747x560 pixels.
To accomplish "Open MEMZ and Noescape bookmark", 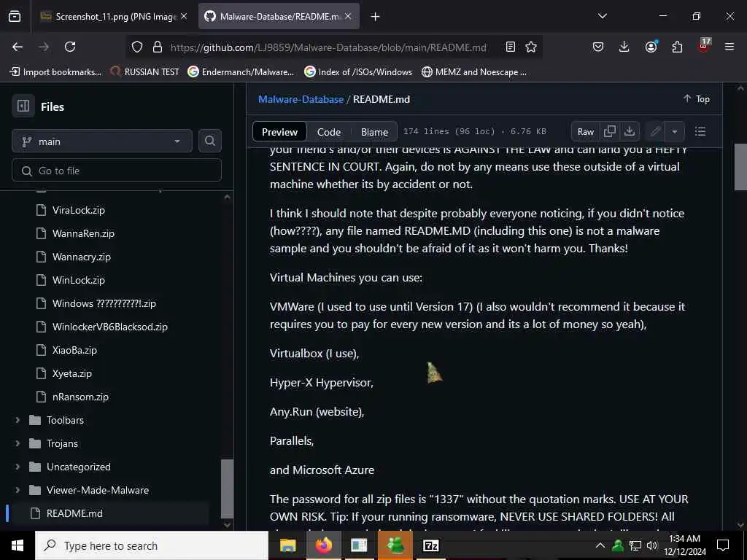I will click(474, 72).
